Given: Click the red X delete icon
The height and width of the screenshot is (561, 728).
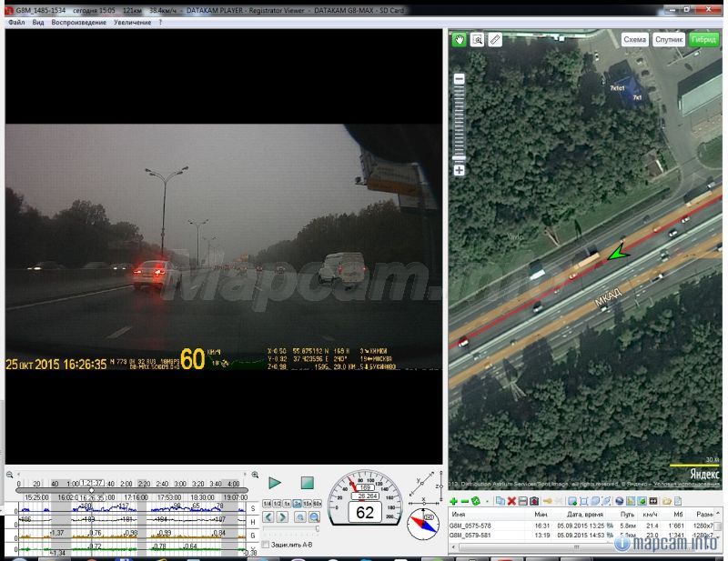Looking at the screenshot, I should click(x=511, y=501).
